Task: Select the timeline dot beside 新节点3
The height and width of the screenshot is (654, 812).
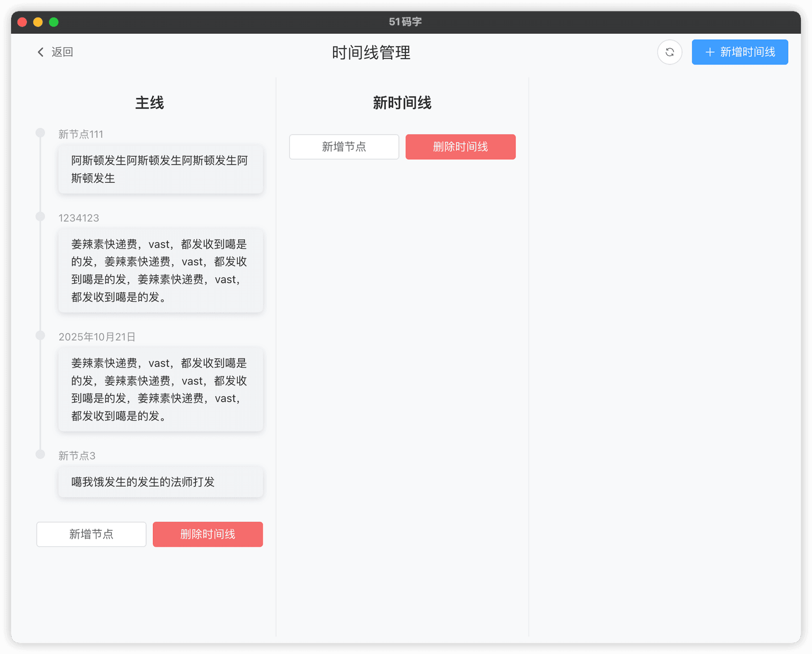Action: [x=40, y=454]
